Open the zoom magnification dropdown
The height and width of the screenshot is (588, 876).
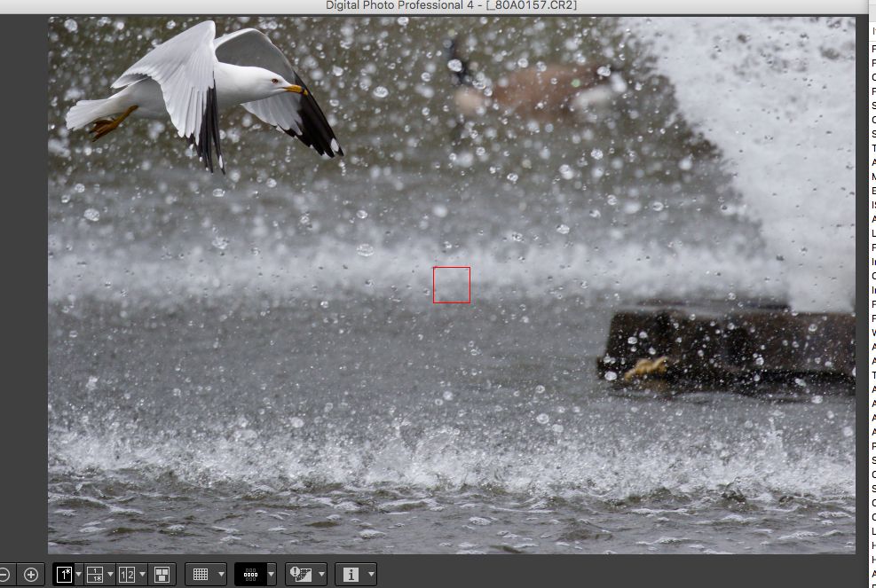click(78, 574)
